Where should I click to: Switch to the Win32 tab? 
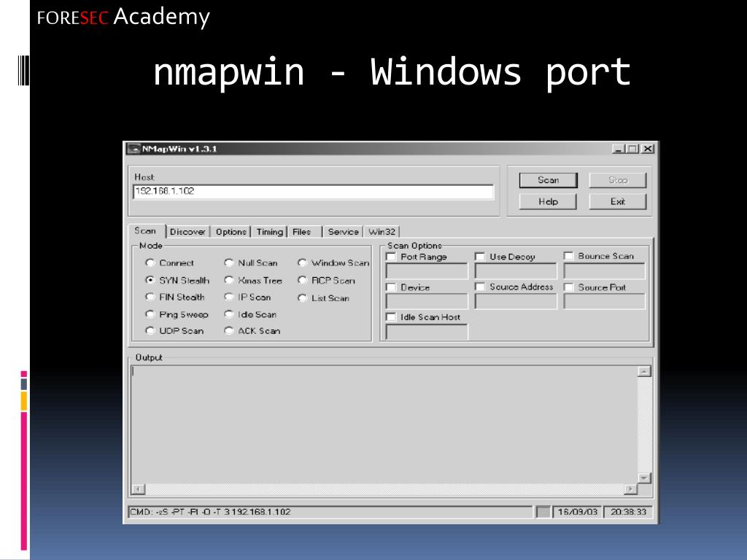click(x=382, y=232)
